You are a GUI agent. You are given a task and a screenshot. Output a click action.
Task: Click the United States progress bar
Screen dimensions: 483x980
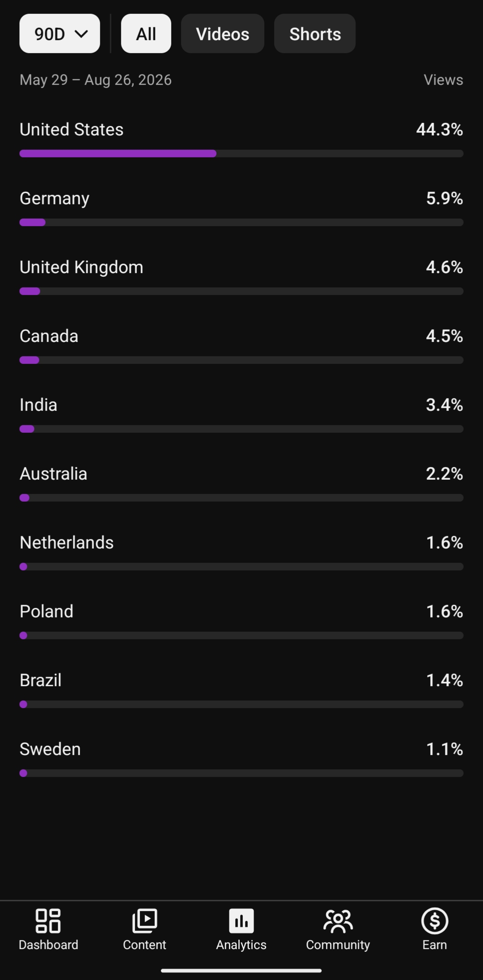tap(241, 154)
